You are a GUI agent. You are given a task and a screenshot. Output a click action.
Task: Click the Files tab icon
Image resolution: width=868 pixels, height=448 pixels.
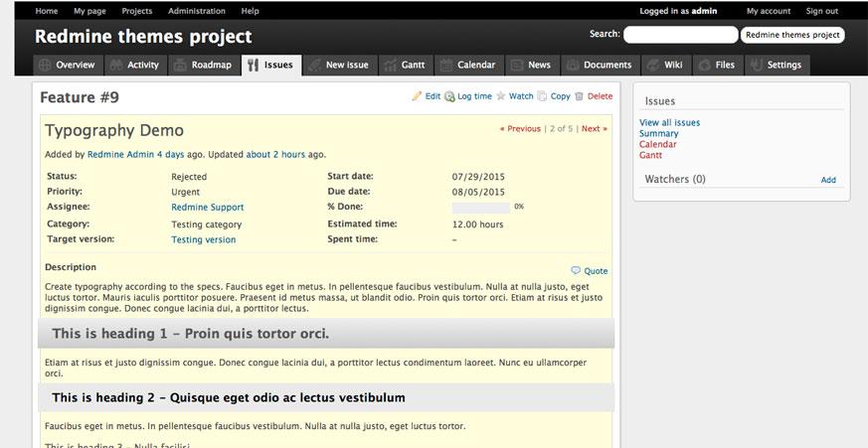click(704, 65)
